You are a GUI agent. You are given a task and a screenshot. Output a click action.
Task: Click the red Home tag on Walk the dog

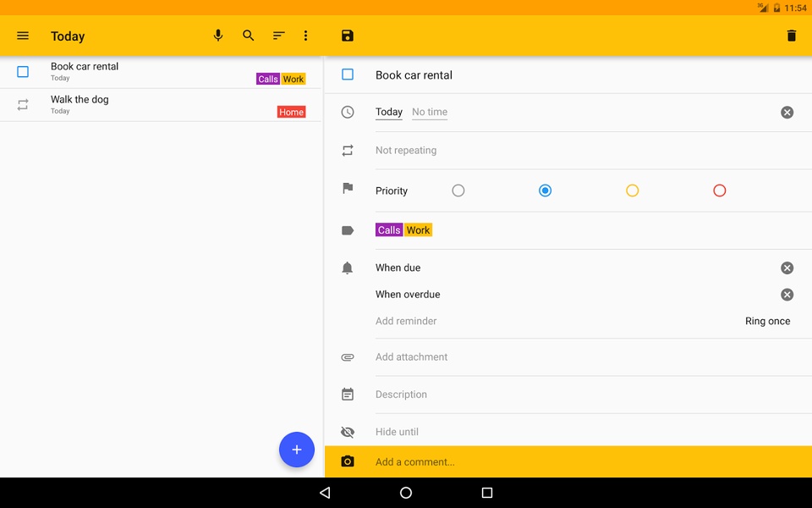click(291, 112)
